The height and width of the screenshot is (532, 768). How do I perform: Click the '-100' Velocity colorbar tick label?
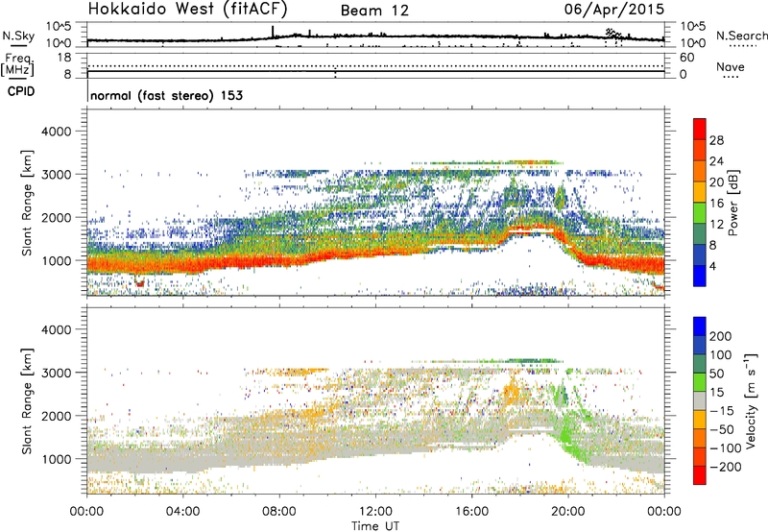point(725,448)
